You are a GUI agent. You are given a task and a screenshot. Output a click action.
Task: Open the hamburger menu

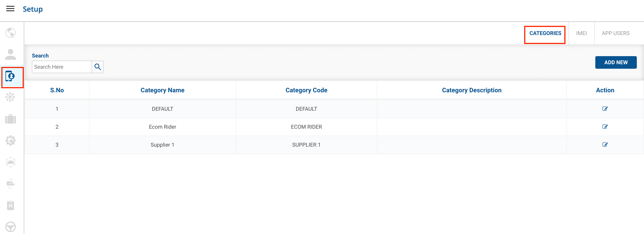pyautogui.click(x=10, y=9)
